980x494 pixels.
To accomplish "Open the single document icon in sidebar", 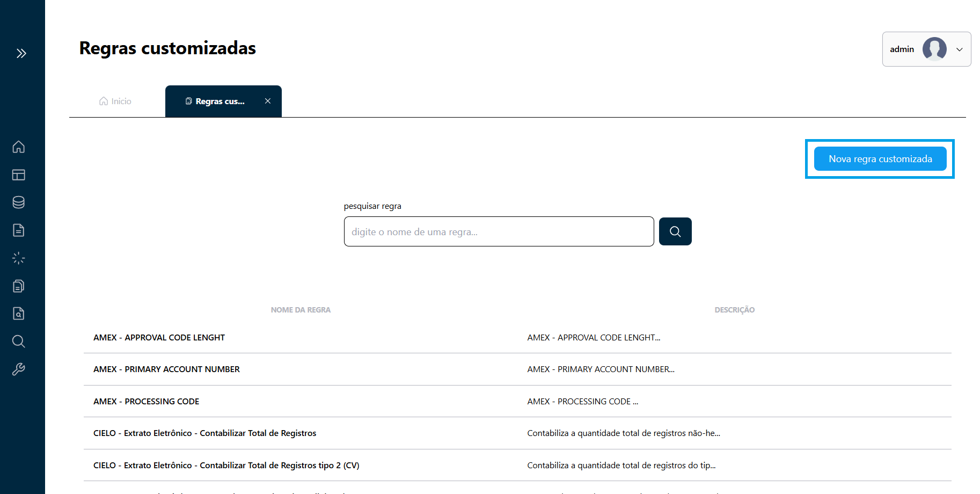I will [18, 230].
